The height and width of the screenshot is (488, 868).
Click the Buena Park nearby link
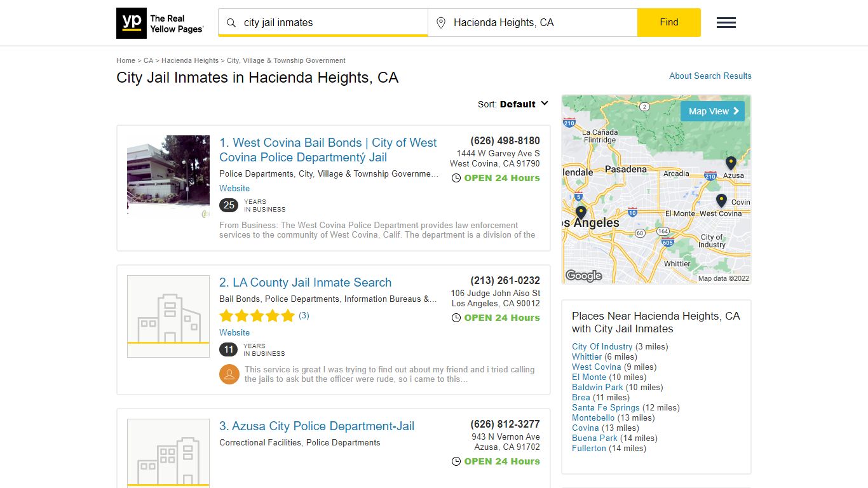tap(595, 438)
